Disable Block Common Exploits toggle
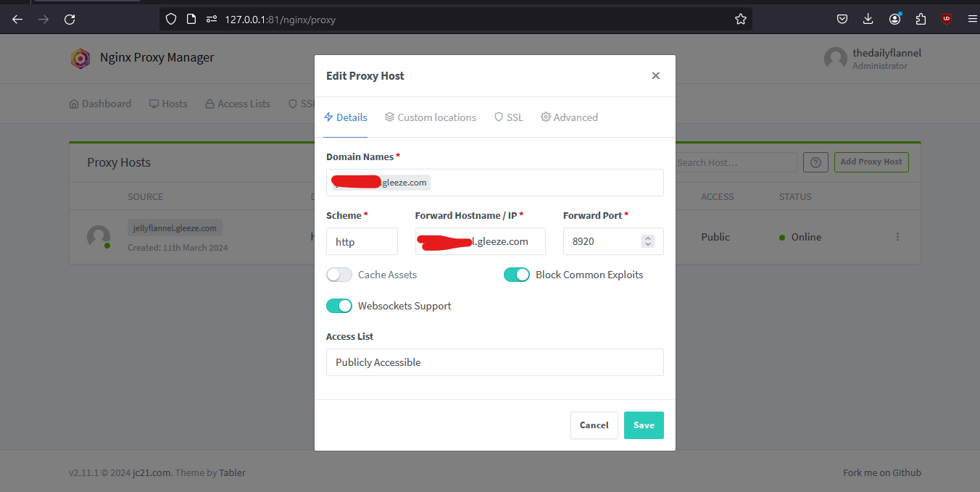980x492 pixels. (x=517, y=275)
